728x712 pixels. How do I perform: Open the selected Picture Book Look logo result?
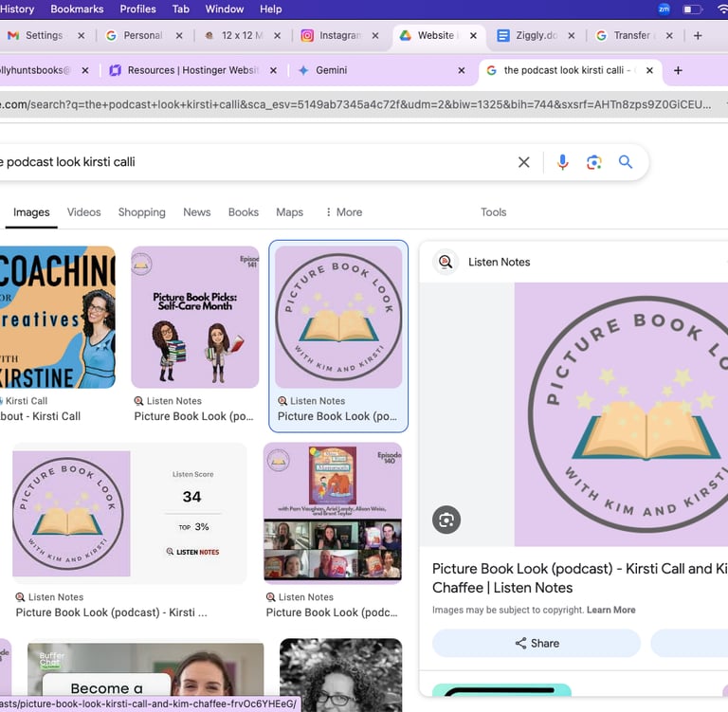(338, 318)
